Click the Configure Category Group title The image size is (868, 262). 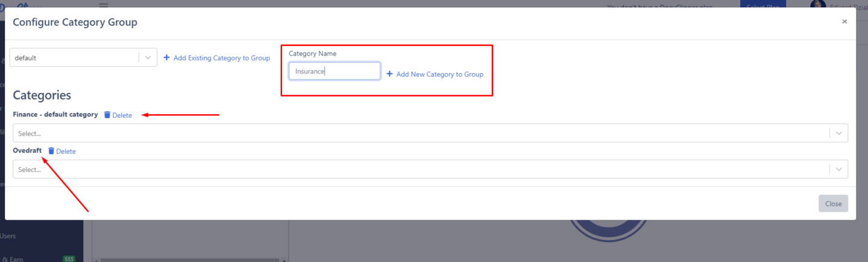75,22
